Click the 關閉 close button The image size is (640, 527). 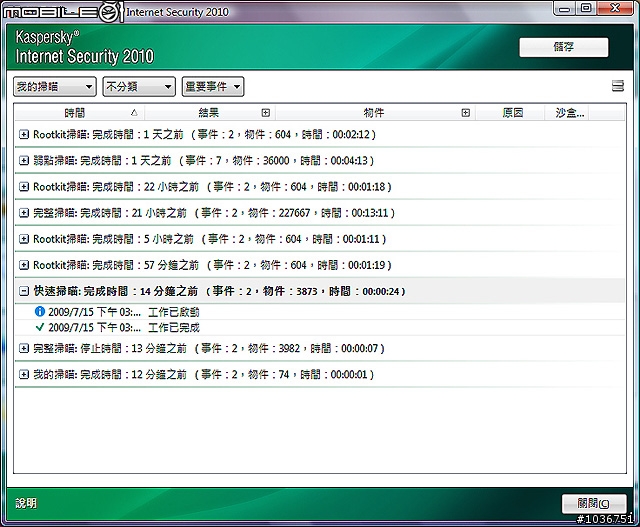[x=594, y=503]
